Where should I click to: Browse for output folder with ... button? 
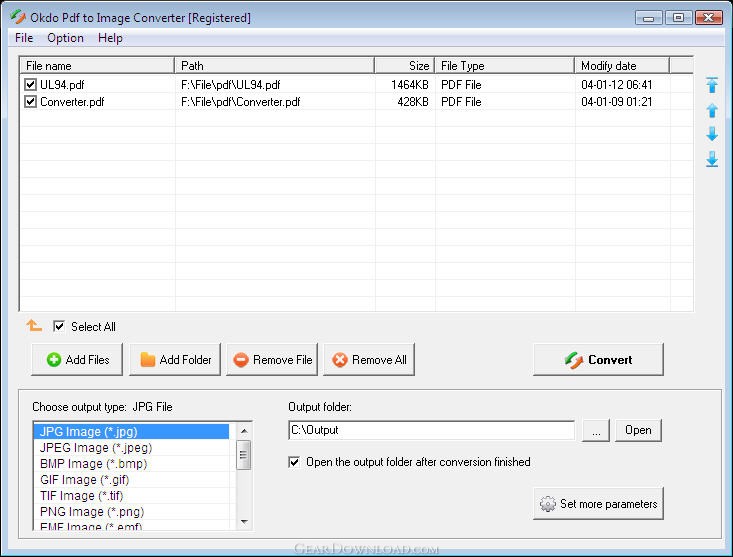point(596,430)
